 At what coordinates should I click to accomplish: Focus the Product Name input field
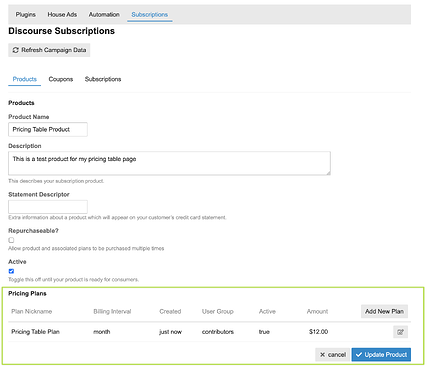click(x=48, y=129)
